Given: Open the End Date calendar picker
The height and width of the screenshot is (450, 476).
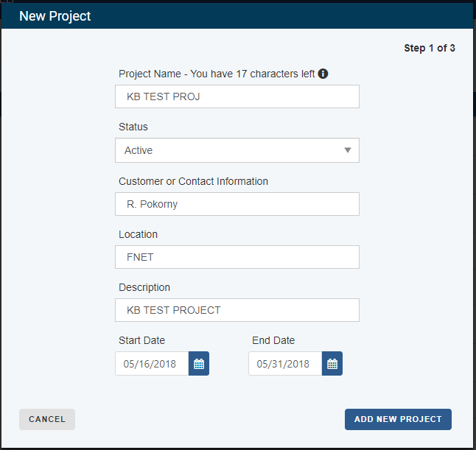Looking at the screenshot, I should 332,364.
